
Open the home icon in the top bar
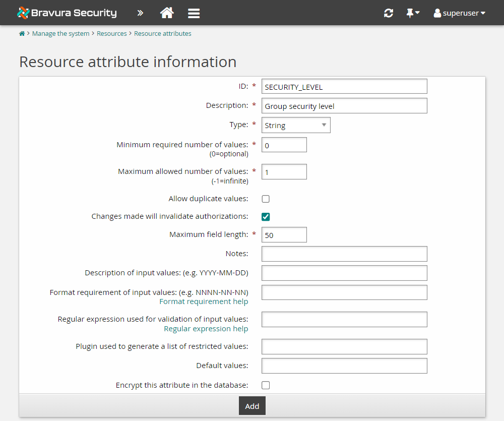167,13
